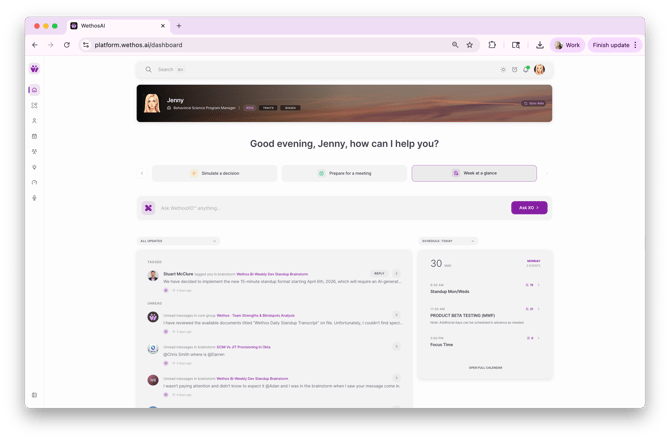The height and width of the screenshot is (441, 670).
Task: Click Open Full Calendar link
Action: 485,368
